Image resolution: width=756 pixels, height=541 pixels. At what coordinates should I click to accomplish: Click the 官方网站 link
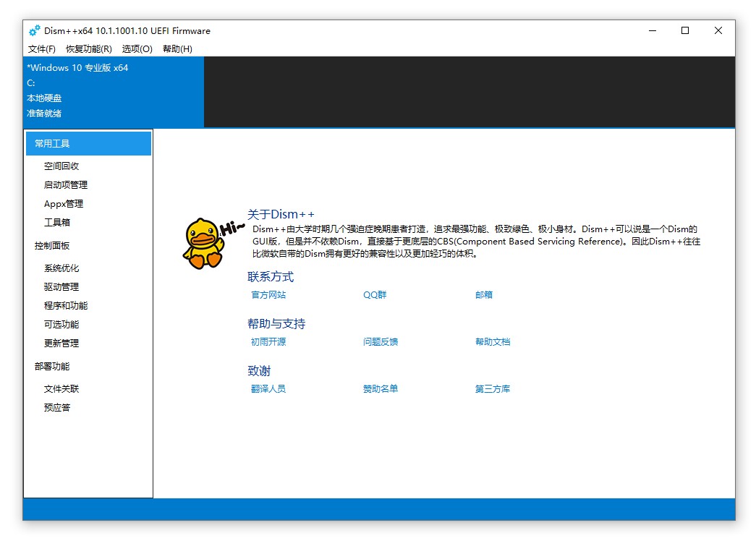[268, 294]
